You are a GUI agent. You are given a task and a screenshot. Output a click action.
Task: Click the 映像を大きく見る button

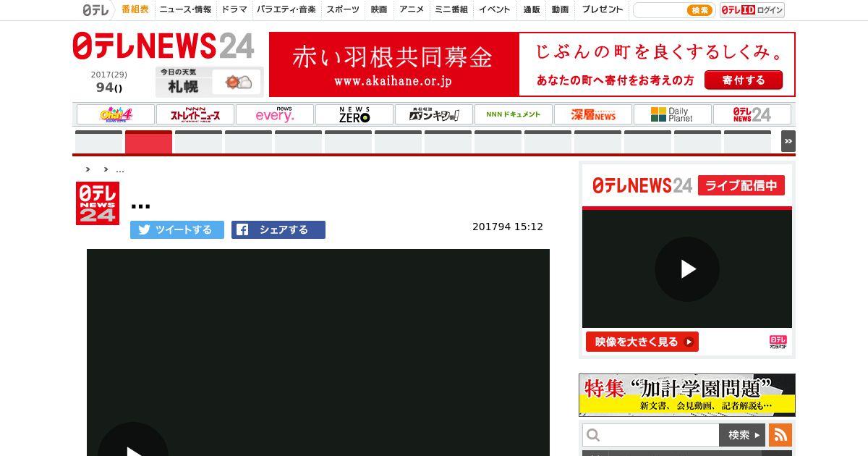642,342
